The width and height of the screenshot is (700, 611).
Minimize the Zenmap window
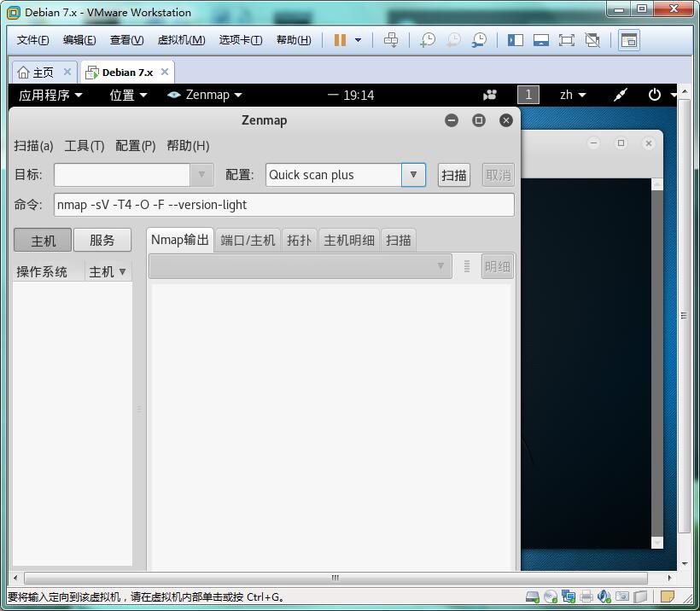point(452,120)
